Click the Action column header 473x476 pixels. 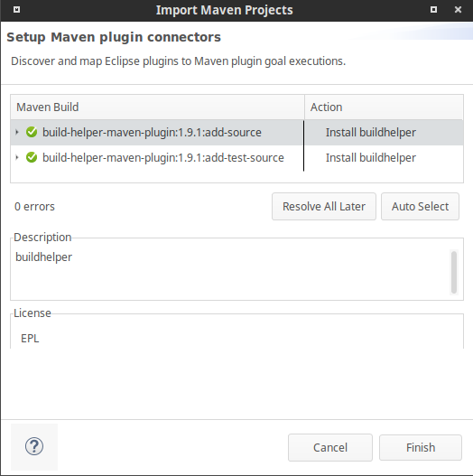pos(384,107)
